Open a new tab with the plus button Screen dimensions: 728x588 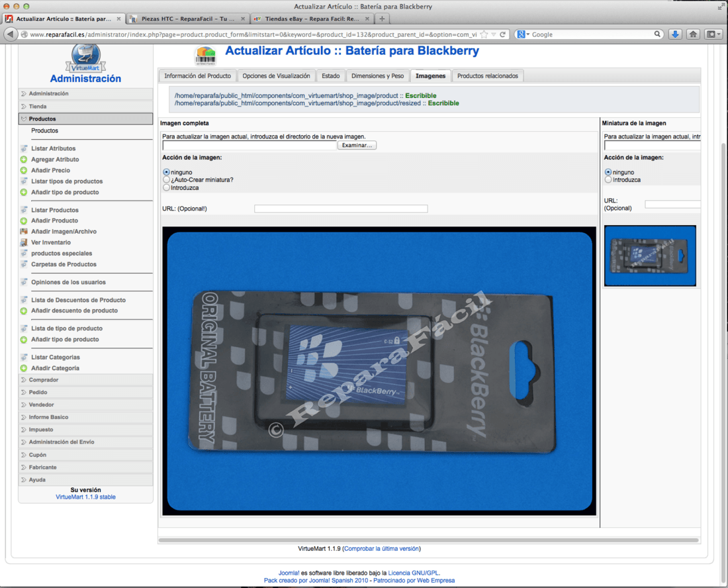point(382,19)
